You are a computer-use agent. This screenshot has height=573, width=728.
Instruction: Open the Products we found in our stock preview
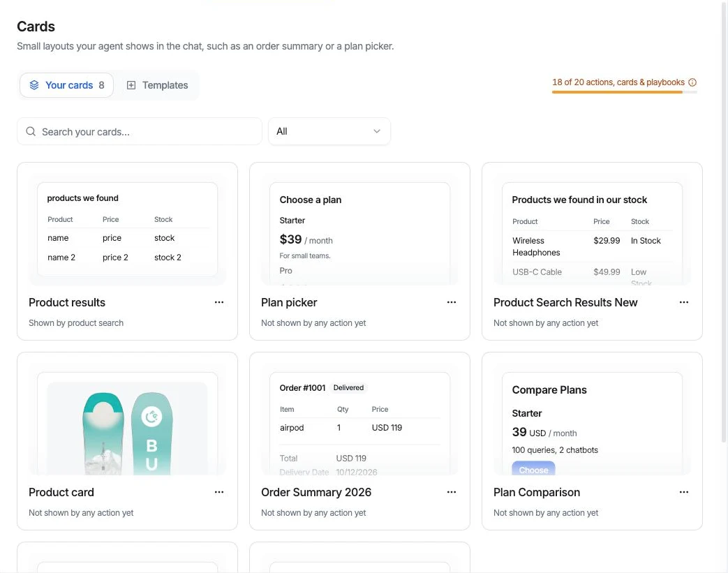coord(592,230)
